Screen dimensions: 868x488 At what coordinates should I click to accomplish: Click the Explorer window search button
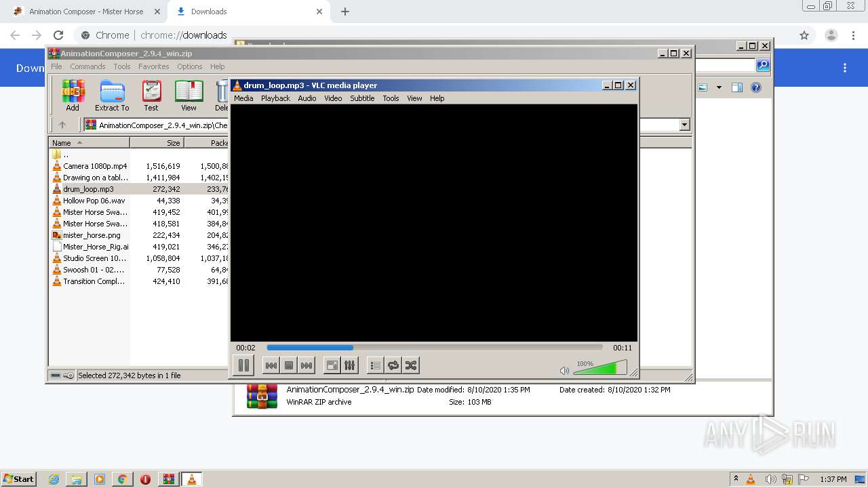click(763, 65)
